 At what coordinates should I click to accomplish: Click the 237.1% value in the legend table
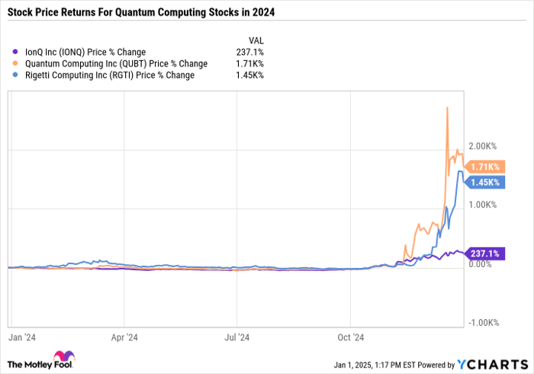[x=250, y=52]
